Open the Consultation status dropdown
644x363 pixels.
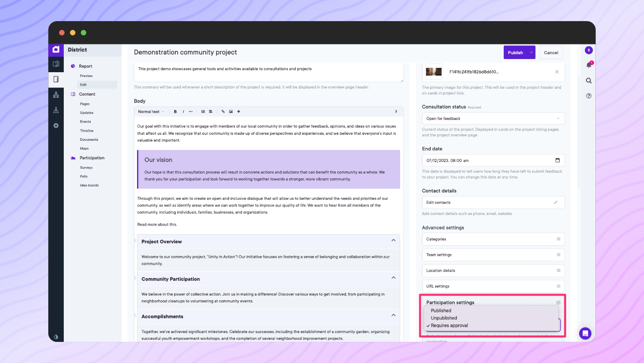click(493, 118)
